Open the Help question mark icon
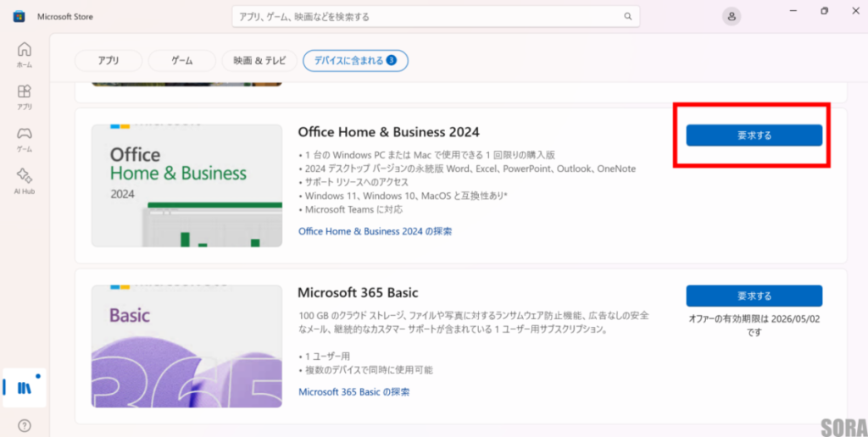The height and width of the screenshot is (437, 868). pos(25,425)
